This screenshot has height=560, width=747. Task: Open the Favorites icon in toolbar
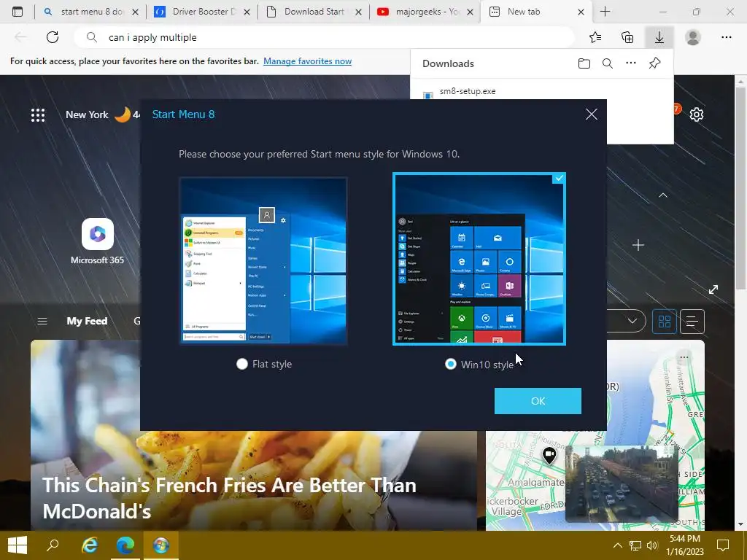595,37
